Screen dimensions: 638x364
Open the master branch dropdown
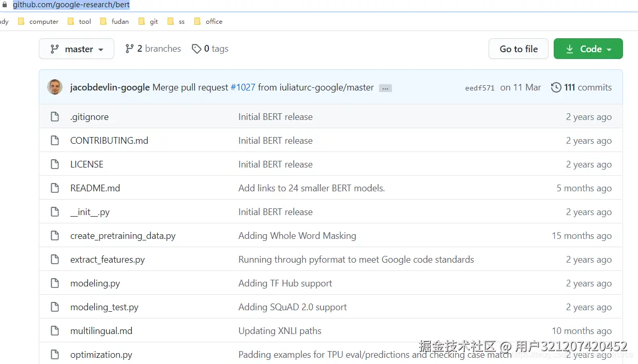[x=77, y=49]
